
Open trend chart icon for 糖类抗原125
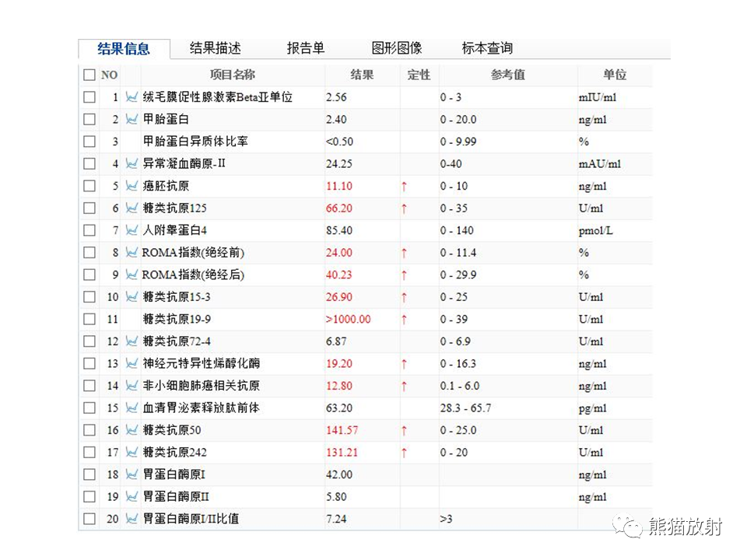point(132,208)
